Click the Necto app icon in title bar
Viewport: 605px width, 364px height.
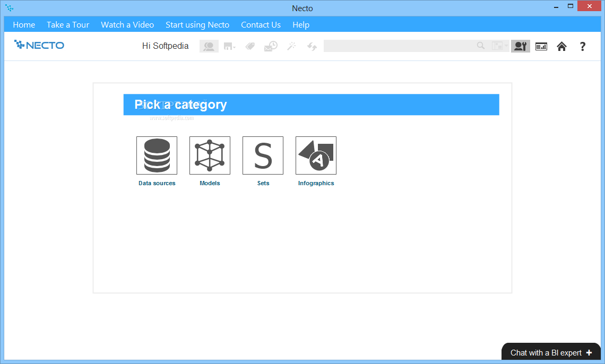(9, 8)
